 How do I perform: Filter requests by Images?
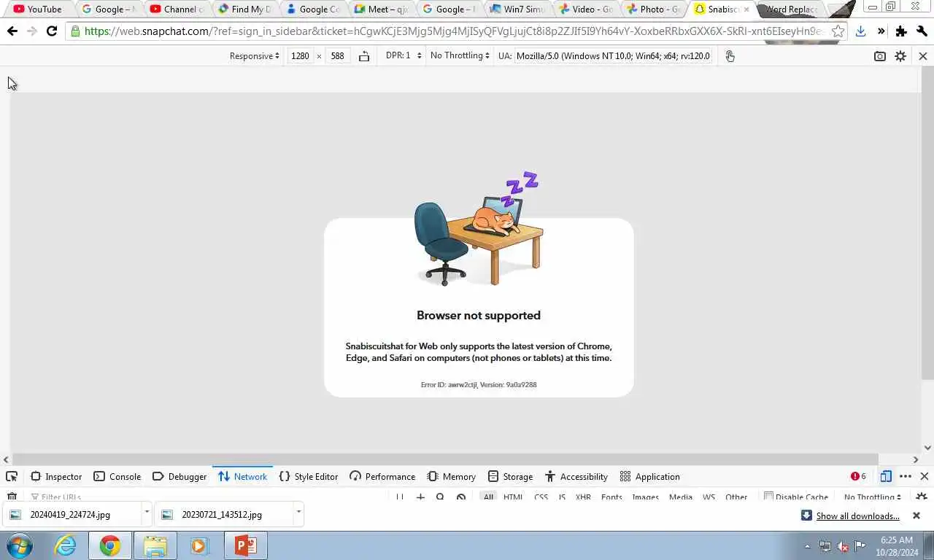click(645, 497)
